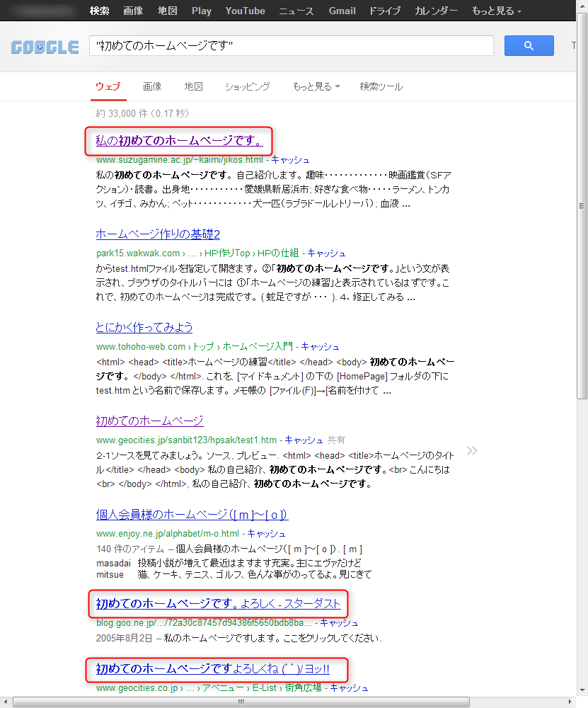588x708 pixels.
Task: Open the preview double-chevron beside the geocities result
Action: [472, 450]
